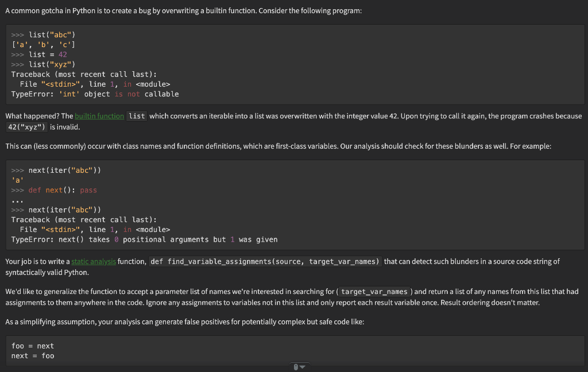Screen dimensions: 588x372
Task: Click the standalone target_var_names inline code
Action: (x=374, y=292)
